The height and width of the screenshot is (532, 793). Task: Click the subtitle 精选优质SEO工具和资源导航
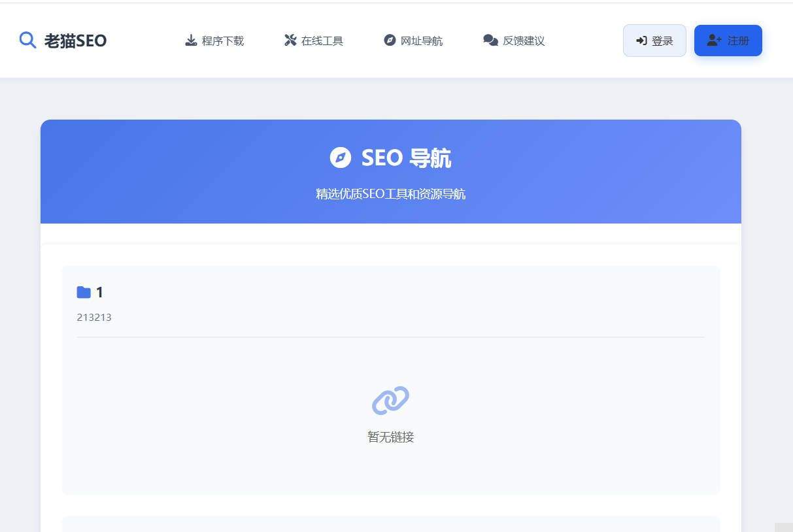[x=391, y=194]
